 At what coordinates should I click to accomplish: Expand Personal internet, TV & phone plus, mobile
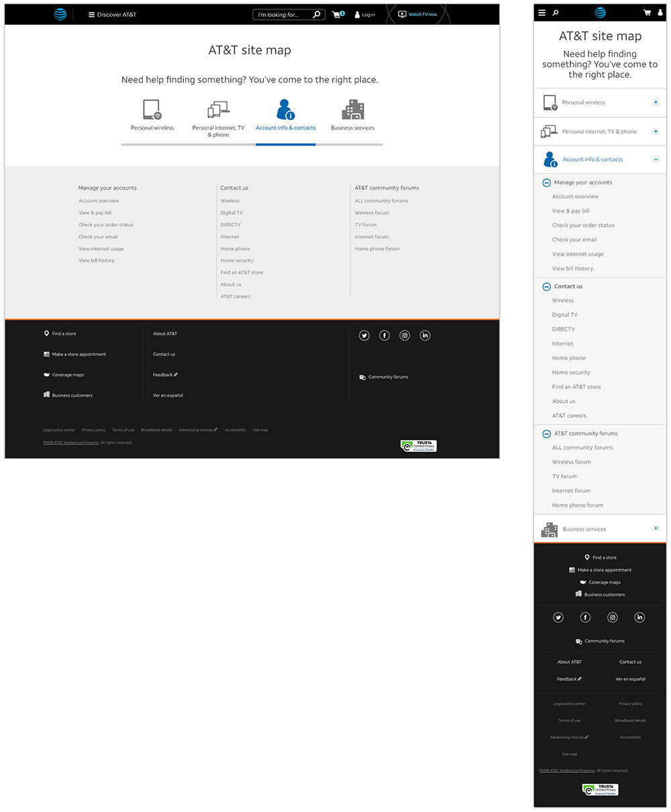656,131
